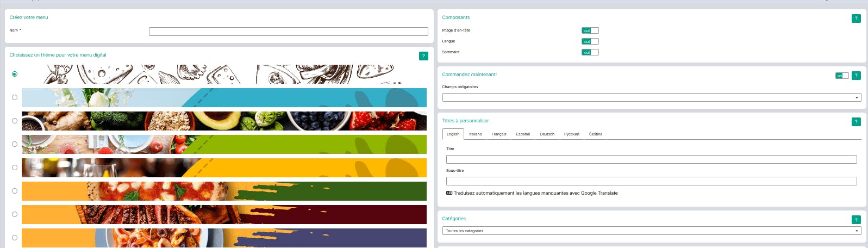The image size is (868, 248).
Task: Select the healthy foods photo theme radio
Action: (15, 121)
